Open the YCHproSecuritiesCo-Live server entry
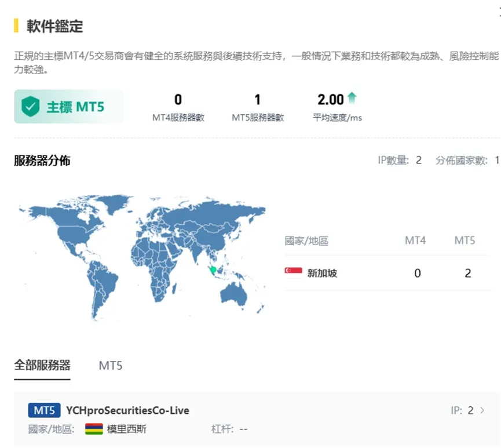 pyautogui.click(x=257, y=419)
